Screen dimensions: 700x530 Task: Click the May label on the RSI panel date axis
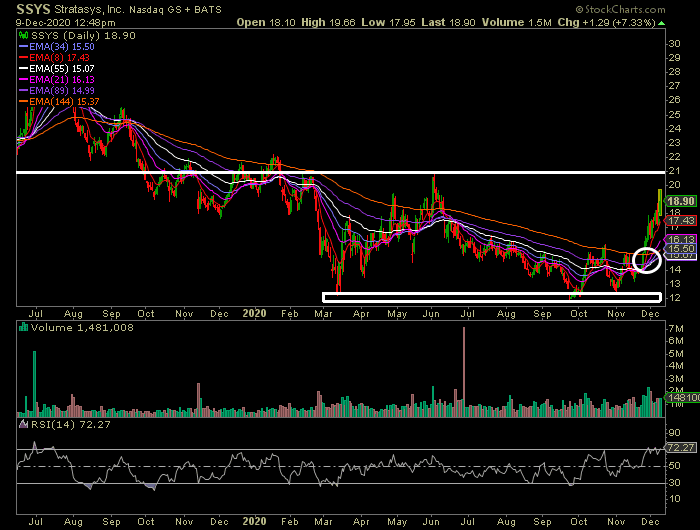tap(397, 522)
